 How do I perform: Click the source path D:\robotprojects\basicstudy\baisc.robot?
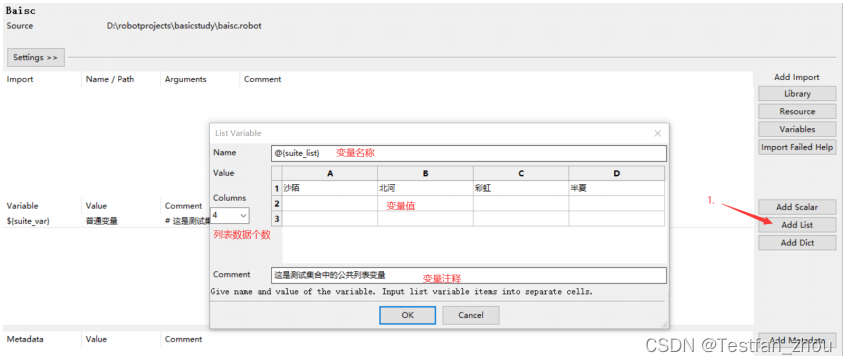click(184, 25)
